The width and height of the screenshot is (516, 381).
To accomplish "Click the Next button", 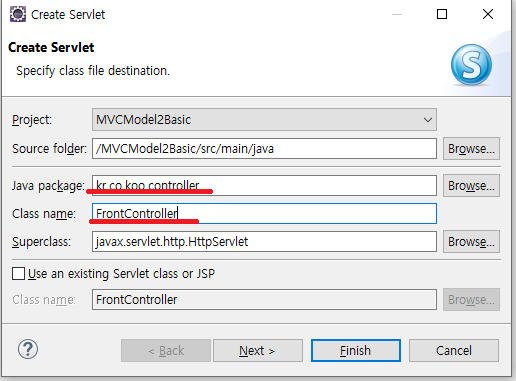I will pos(258,351).
